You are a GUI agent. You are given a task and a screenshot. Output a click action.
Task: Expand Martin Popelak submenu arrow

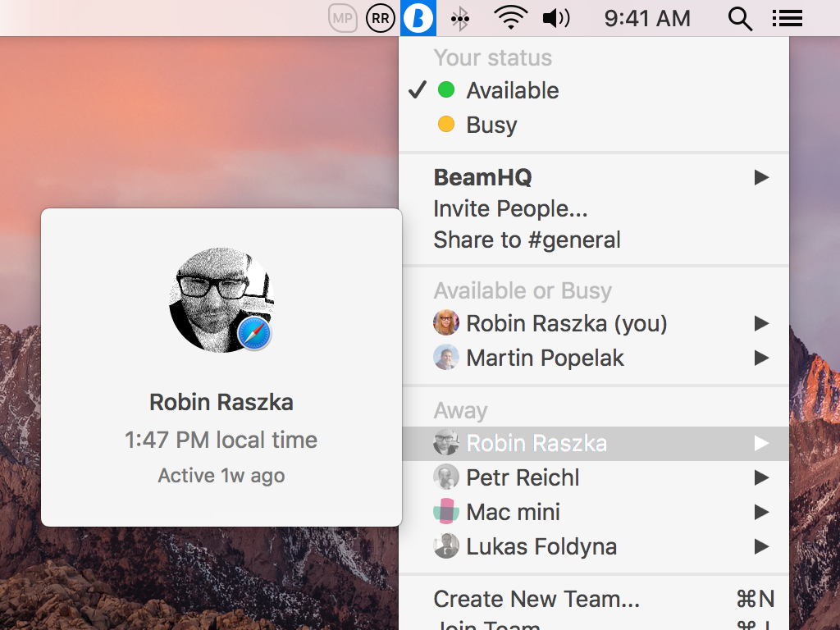(x=761, y=358)
